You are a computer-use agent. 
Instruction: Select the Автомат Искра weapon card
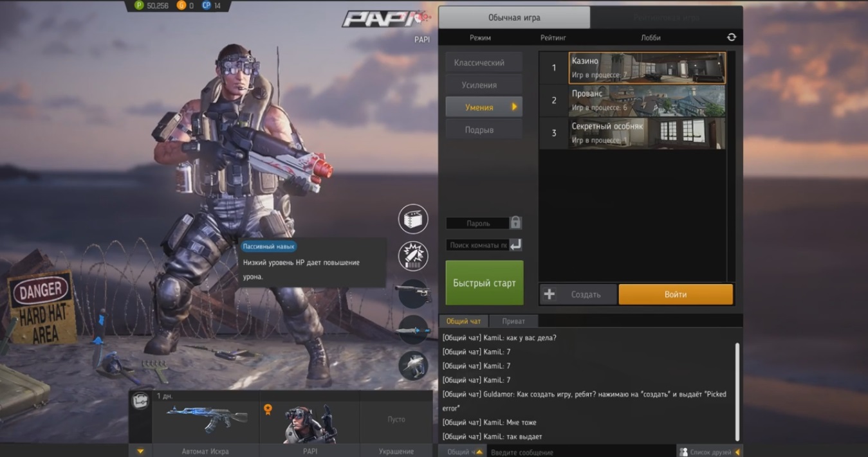click(205, 424)
